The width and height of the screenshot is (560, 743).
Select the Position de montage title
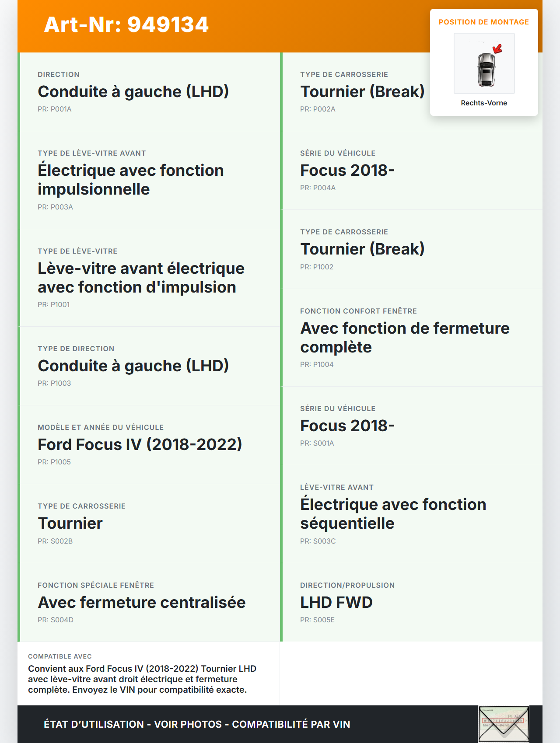tap(483, 22)
